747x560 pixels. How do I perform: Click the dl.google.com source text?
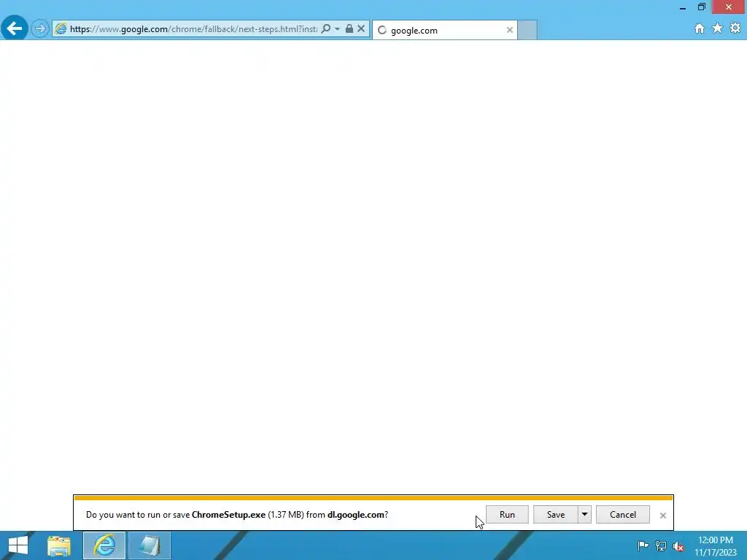pyautogui.click(x=355, y=515)
